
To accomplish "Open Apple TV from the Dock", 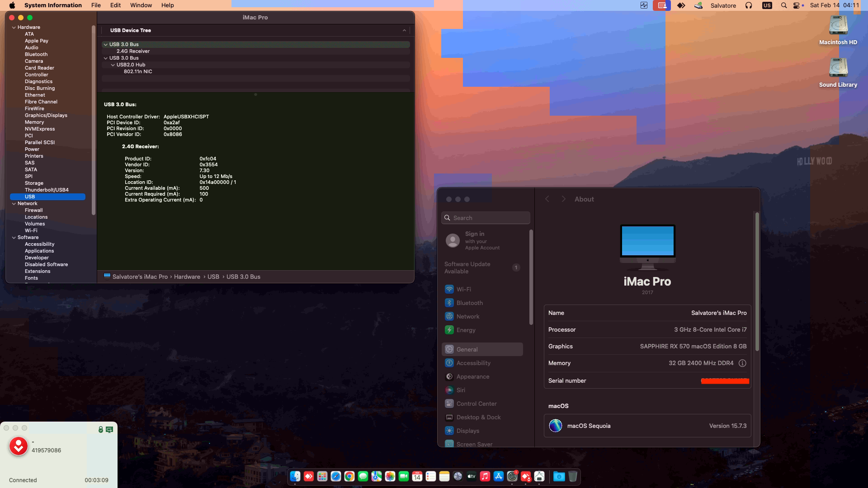I will coord(472,476).
